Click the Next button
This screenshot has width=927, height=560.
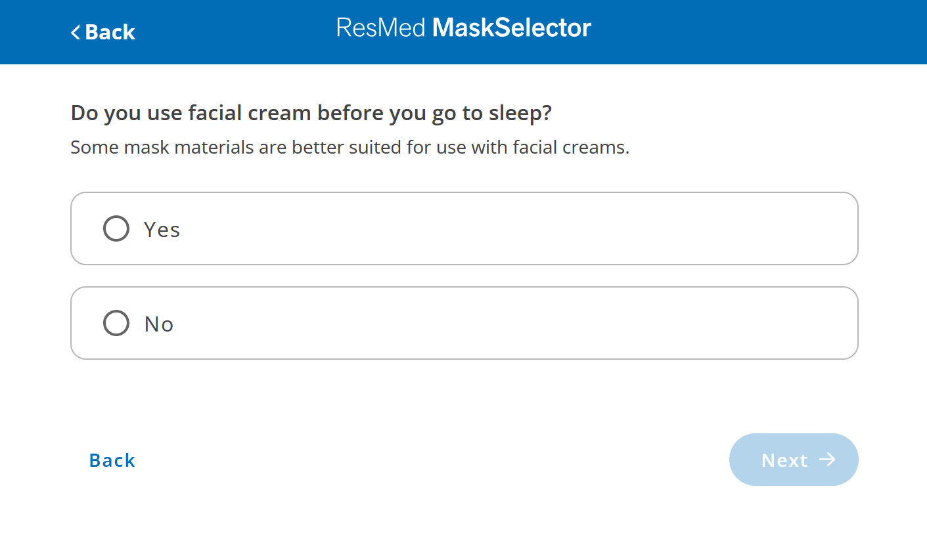point(794,460)
